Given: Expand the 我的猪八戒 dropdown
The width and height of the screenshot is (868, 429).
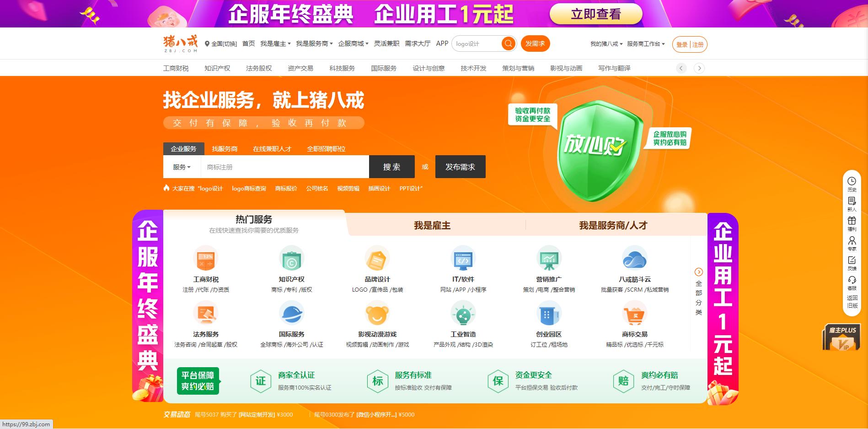Looking at the screenshot, I should pyautogui.click(x=605, y=44).
